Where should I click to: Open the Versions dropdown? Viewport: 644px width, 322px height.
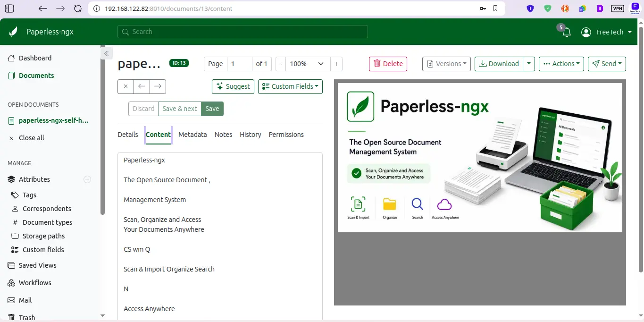(446, 64)
